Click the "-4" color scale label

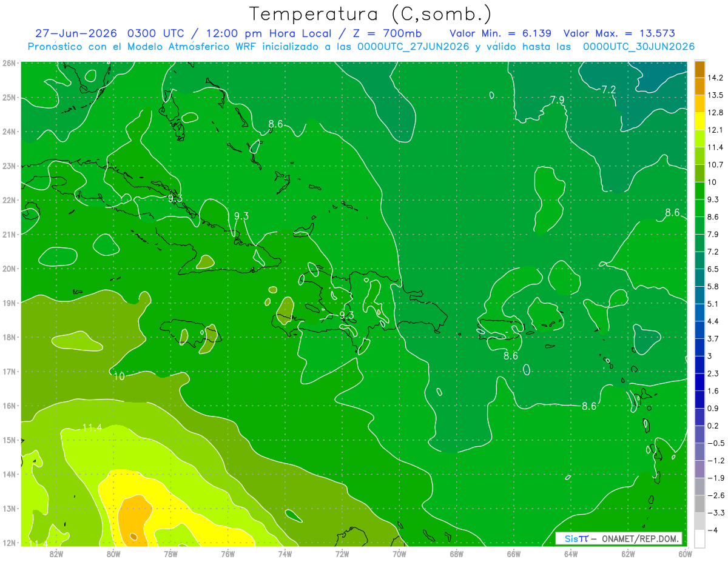point(712,530)
